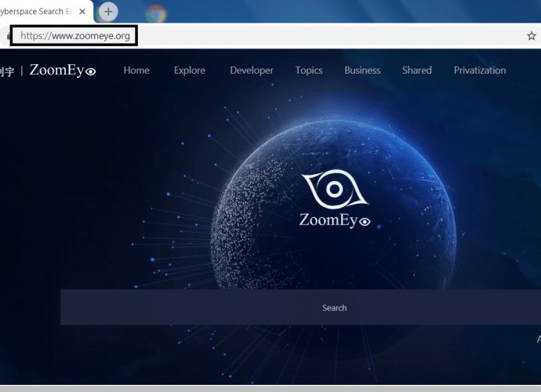Click the Search input bar
This screenshot has height=392, width=541.
click(300, 307)
